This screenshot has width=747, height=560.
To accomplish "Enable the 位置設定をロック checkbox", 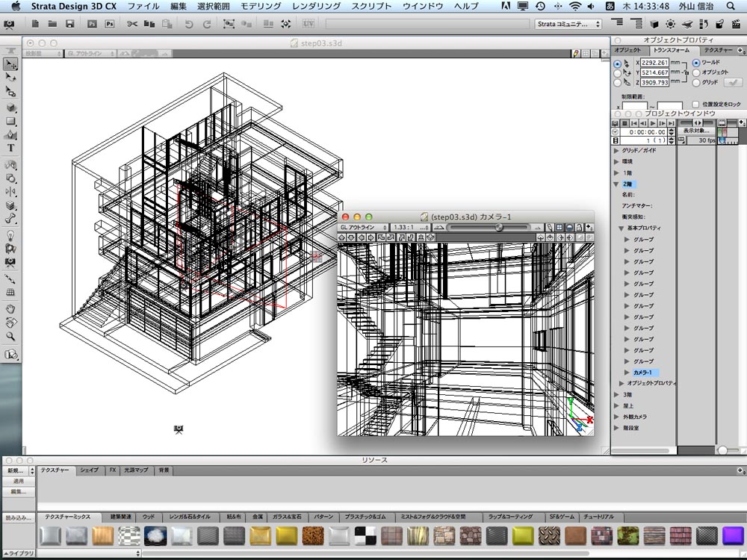I will click(x=695, y=104).
